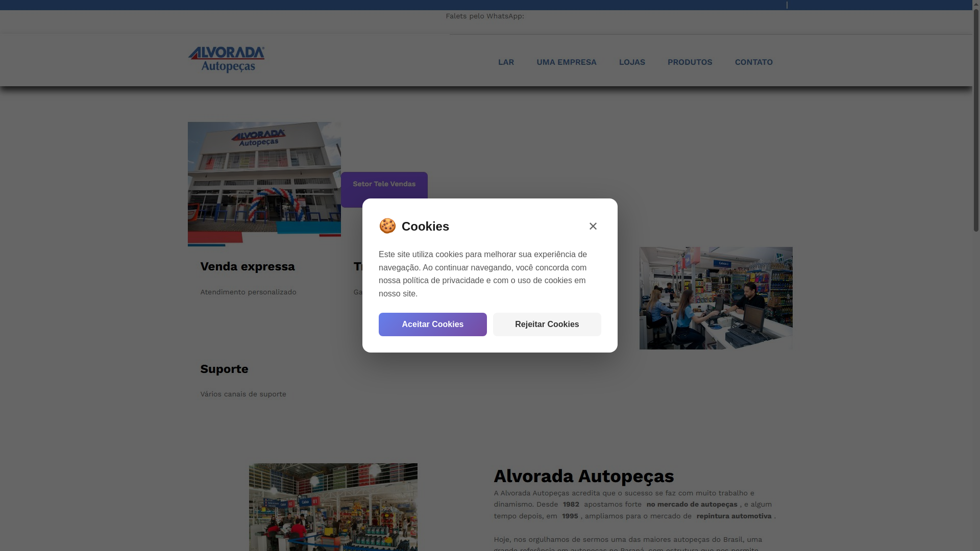Open CONTATO navigation item
The width and height of the screenshot is (980, 551).
[753, 62]
